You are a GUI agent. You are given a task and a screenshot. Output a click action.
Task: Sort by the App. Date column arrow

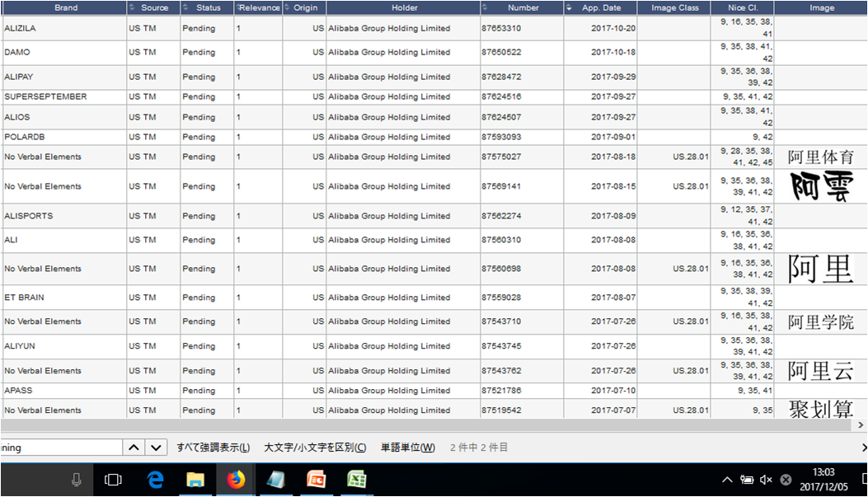point(569,8)
